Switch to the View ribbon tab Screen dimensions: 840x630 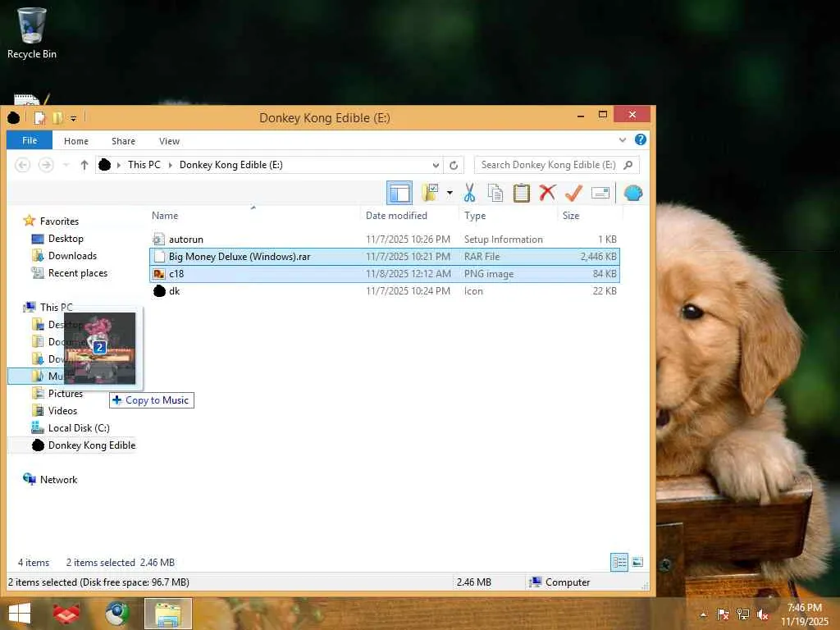[169, 141]
